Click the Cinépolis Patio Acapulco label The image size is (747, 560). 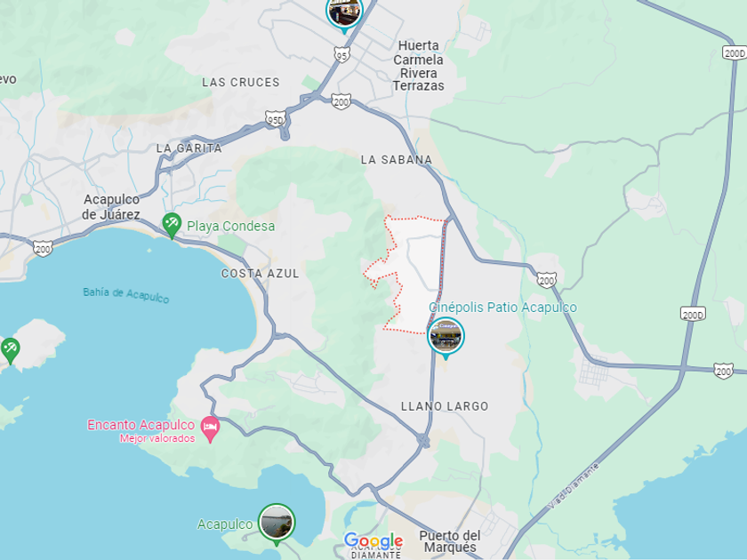(x=502, y=308)
